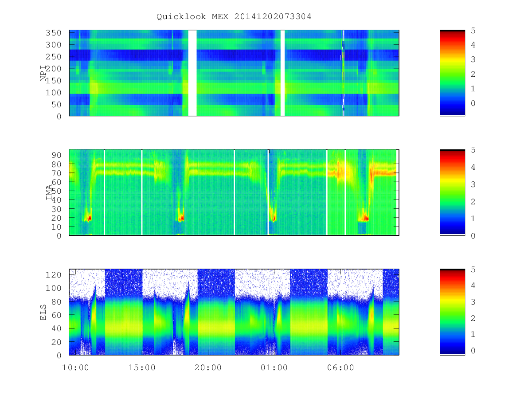Screen dimensions: 532x399
Task: Click the 20:00 time tick label
Action: [x=208, y=368]
